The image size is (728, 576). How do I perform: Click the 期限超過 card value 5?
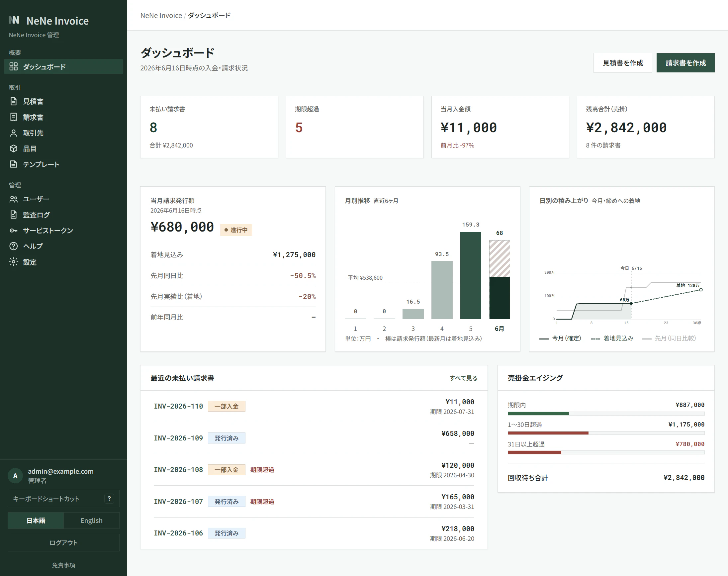coord(299,128)
